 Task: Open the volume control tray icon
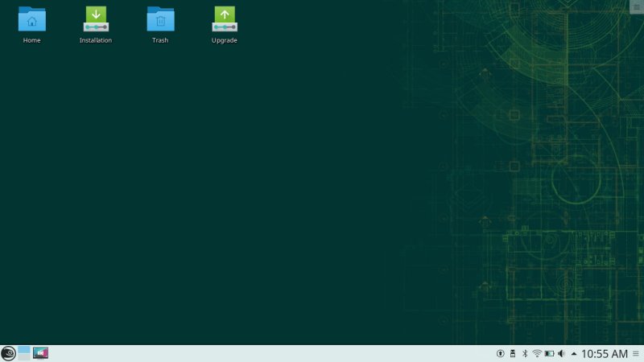pos(561,353)
